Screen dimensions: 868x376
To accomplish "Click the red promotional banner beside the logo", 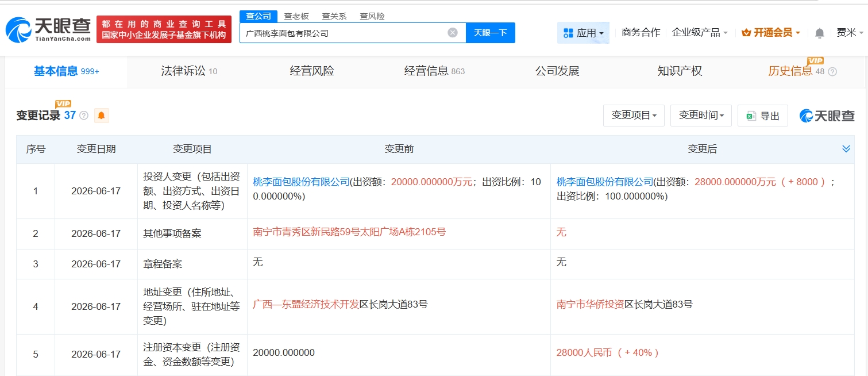I will point(164,29).
